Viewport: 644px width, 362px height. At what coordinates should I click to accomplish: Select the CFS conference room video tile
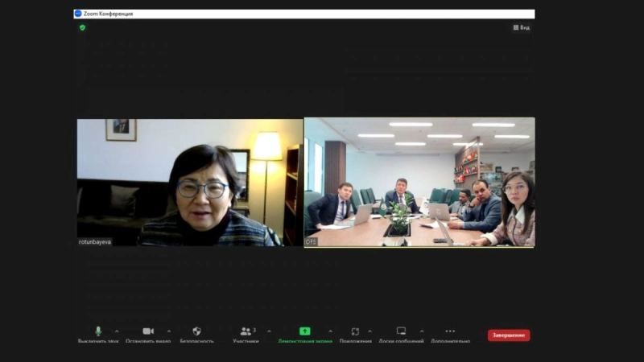pyautogui.click(x=419, y=182)
